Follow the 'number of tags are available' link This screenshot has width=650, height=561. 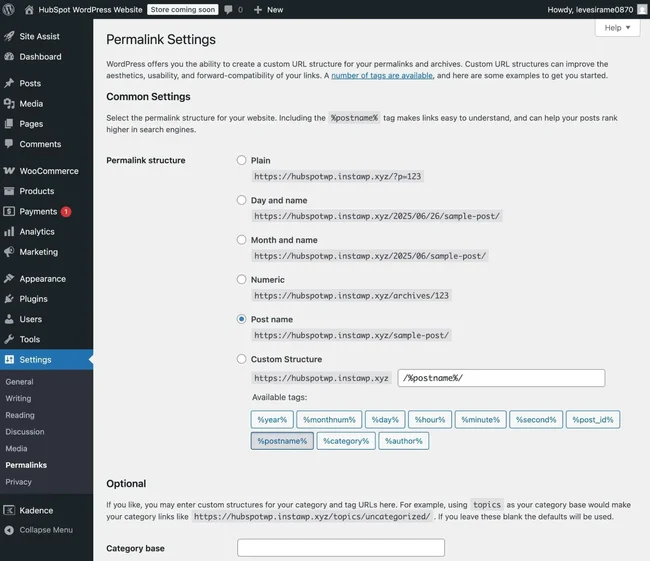pyautogui.click(x=382, y=75)
